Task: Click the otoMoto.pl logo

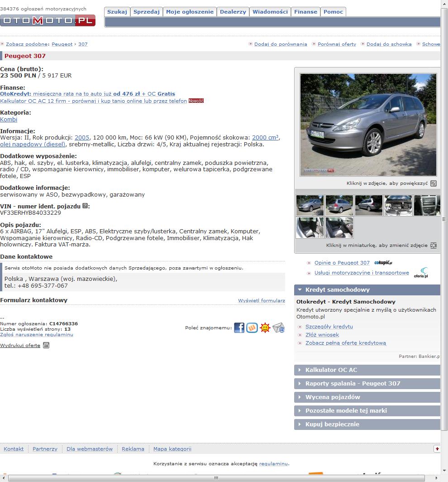Action: [48, 20]
